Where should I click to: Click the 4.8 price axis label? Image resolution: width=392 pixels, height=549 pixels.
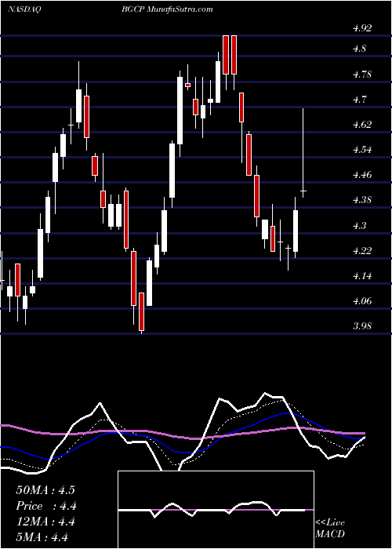(359, 49)
